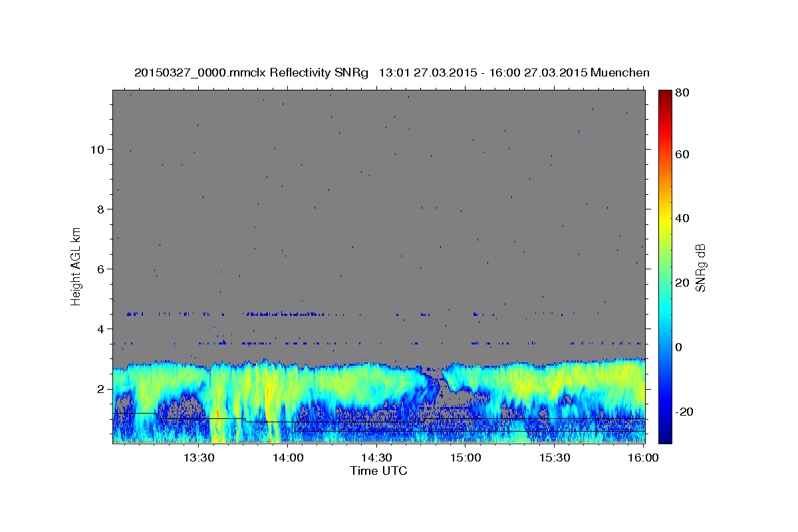Image resolution: width=798 pixels, height=532 pixels.
Task: Click the 14:30 time tick label
Action: click(376, 458)
